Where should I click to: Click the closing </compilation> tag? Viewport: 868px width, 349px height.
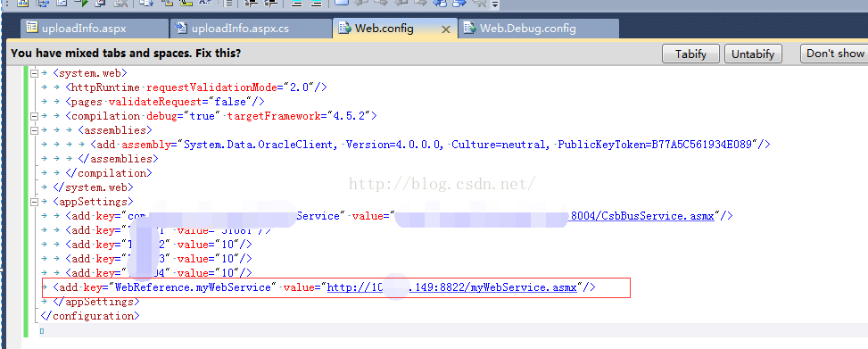click(108, 173)
